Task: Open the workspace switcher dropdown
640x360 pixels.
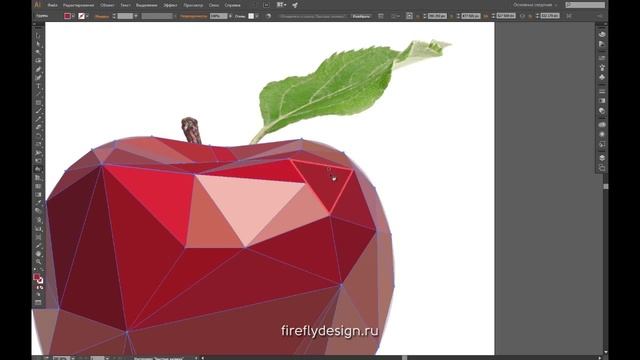Action: click(535, 5)
